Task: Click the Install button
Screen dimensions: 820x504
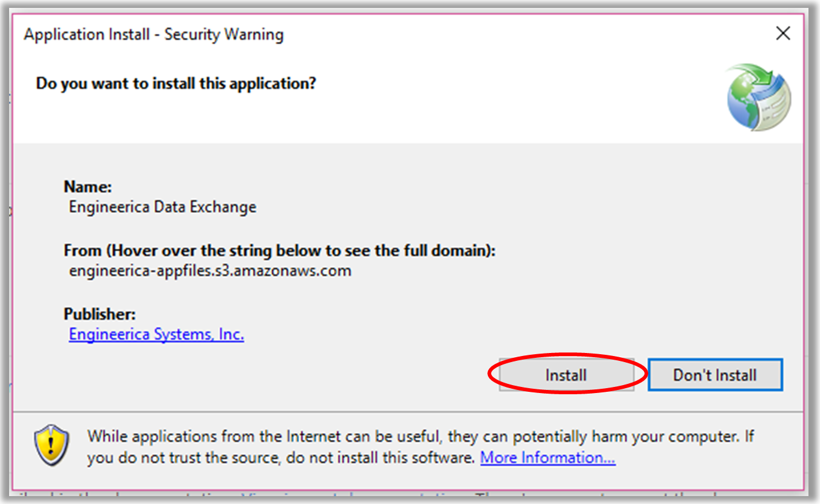Action: (x=566, y=375)
